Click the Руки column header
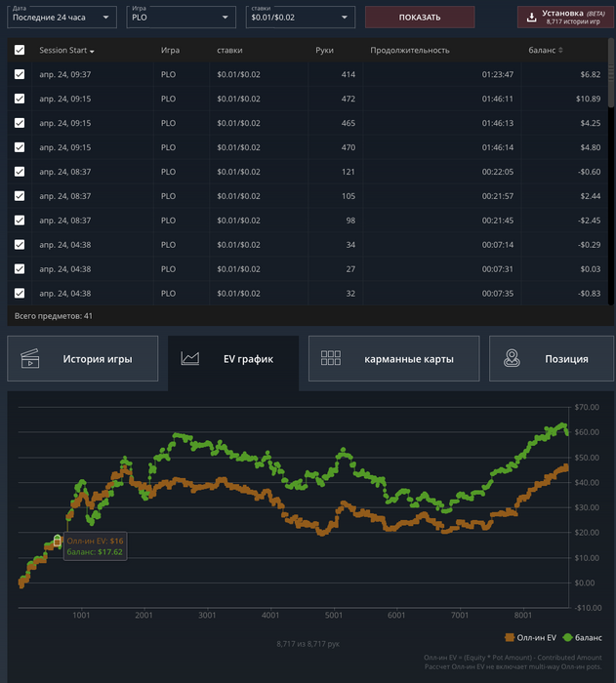The image size is (616, 683). click(x=324, y=50)
